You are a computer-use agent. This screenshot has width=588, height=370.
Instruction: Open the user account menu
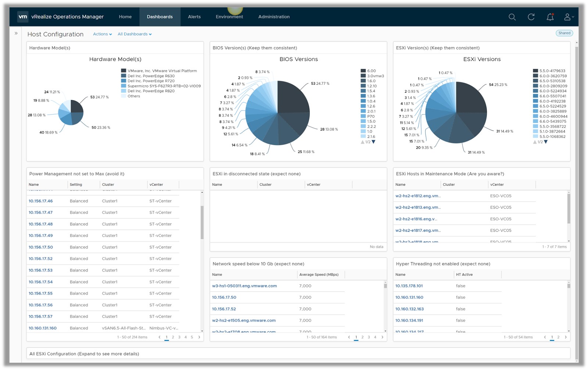tap(568, 17)
